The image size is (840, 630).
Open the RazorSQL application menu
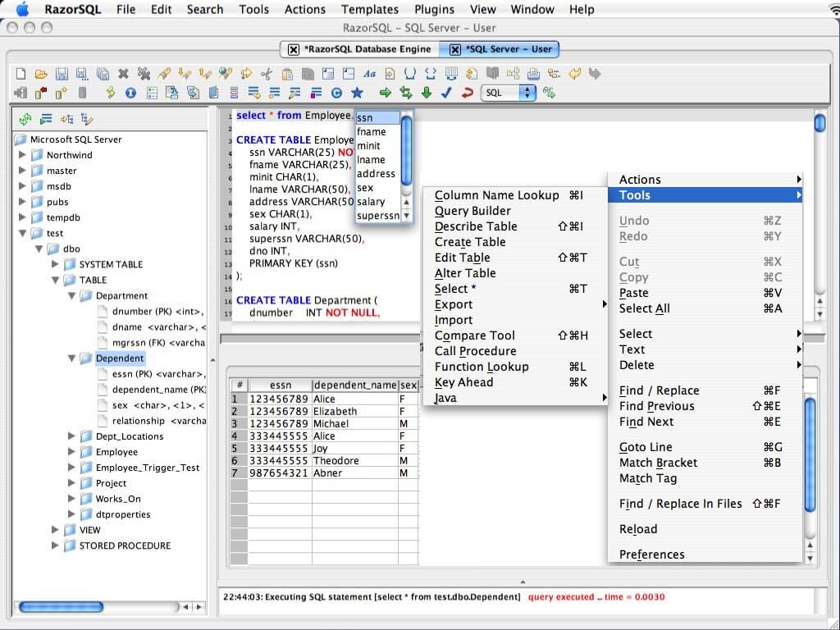pos(73,10)
